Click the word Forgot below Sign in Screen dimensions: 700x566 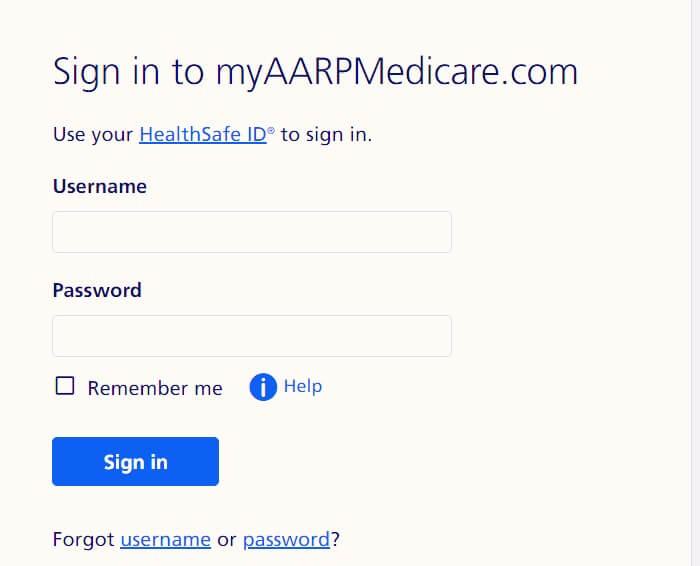coord(83,539)
